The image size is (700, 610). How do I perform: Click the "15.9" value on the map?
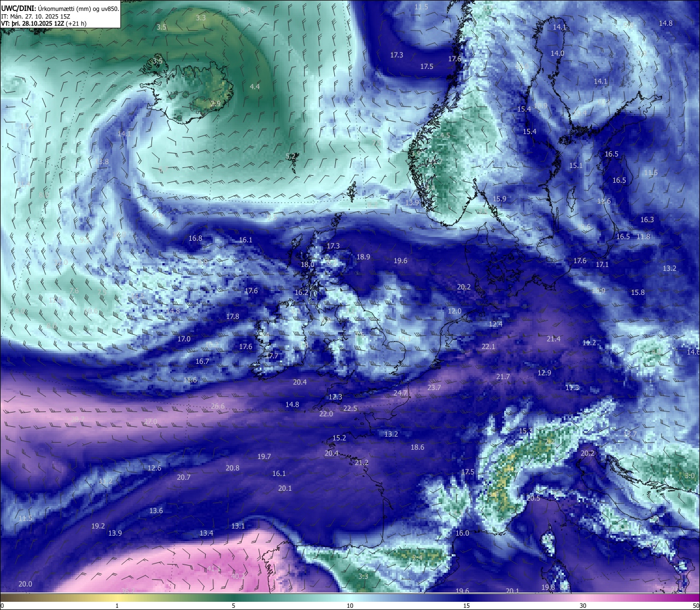tap(499, 199)
